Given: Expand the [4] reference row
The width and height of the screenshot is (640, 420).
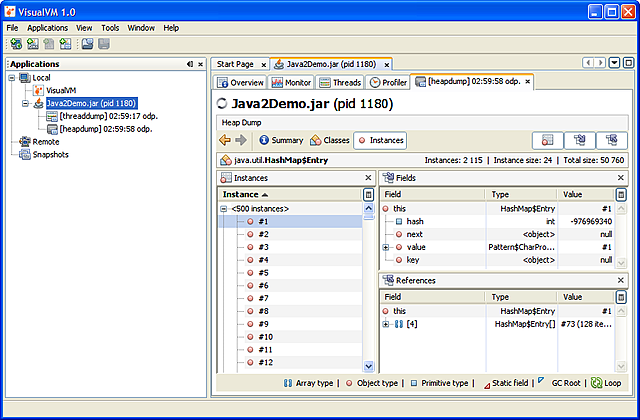Looking at the screenshot, I should [x=385, y=324].
